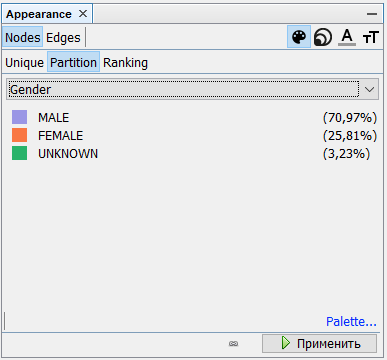Select the Label Color icon
The image size is (387, 360).
[x=347, y=37]
